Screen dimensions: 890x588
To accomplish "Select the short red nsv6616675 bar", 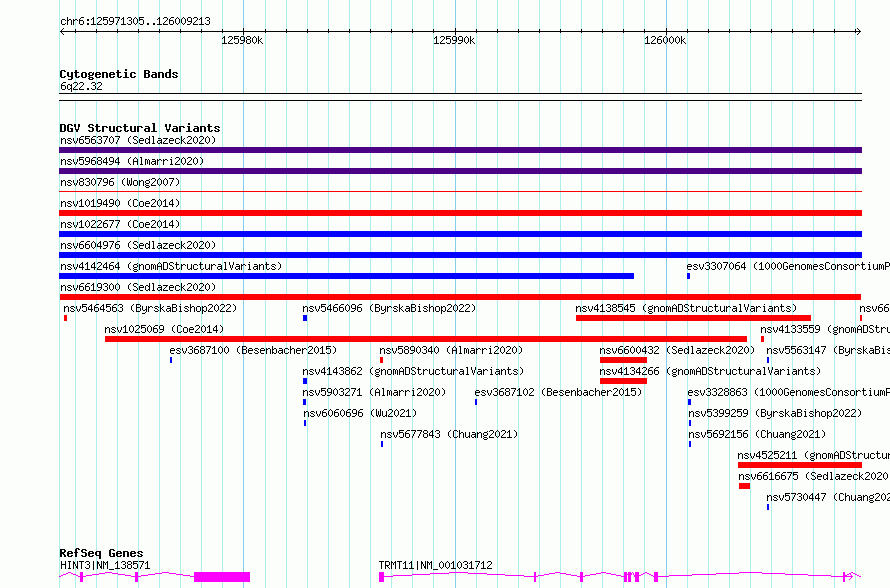I will [x=744, y=486].
